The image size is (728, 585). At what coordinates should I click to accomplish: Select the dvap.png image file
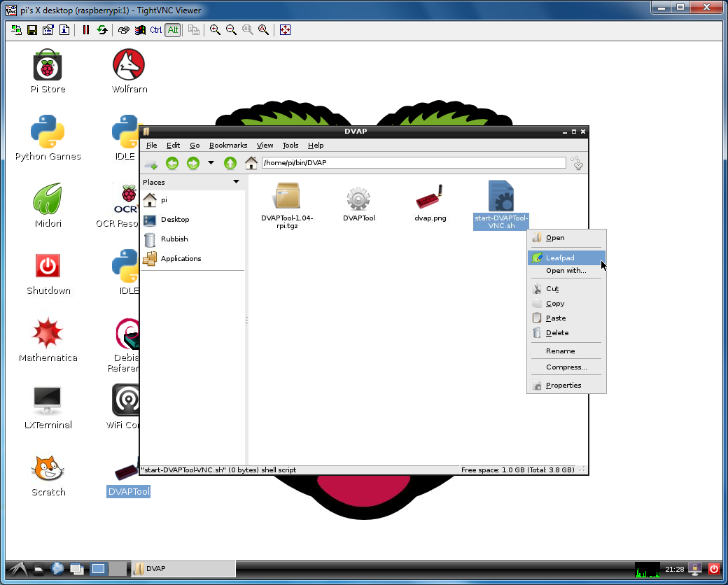(430, 203)
